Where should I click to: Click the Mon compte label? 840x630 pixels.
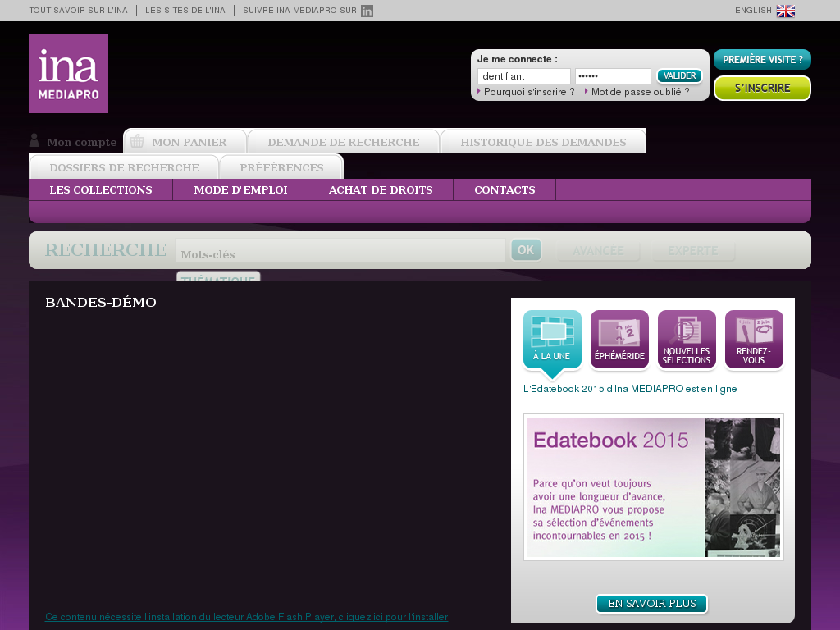click(x=81, y=142)
